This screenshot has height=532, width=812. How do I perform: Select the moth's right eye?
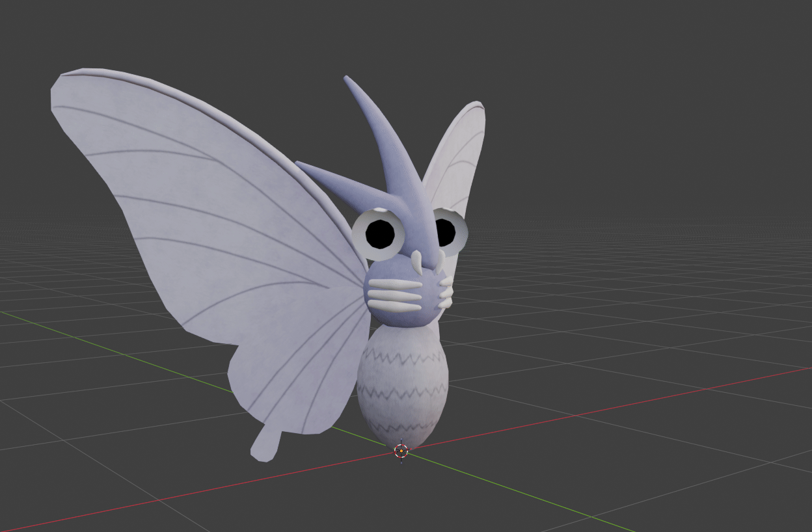click(451, 231)
